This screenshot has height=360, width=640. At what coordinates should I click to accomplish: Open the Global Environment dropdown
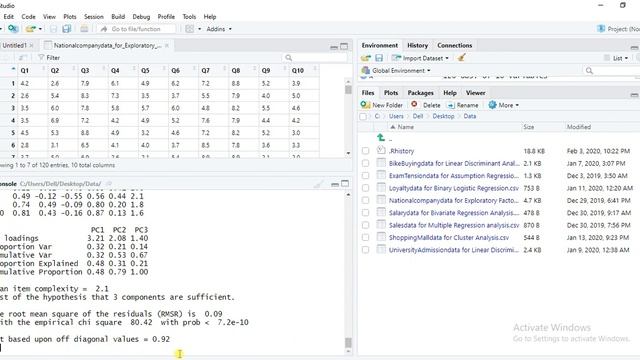click(396, 71)
